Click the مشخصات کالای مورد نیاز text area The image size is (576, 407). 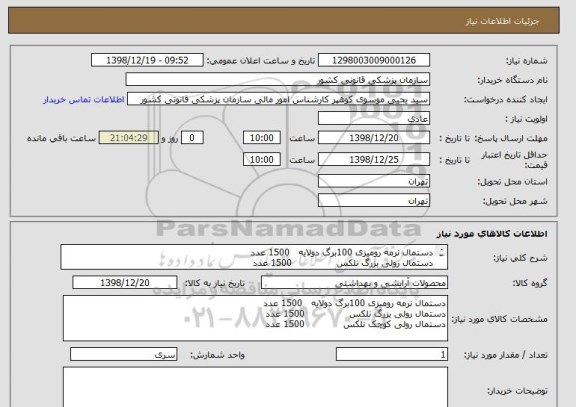point(255,318)
